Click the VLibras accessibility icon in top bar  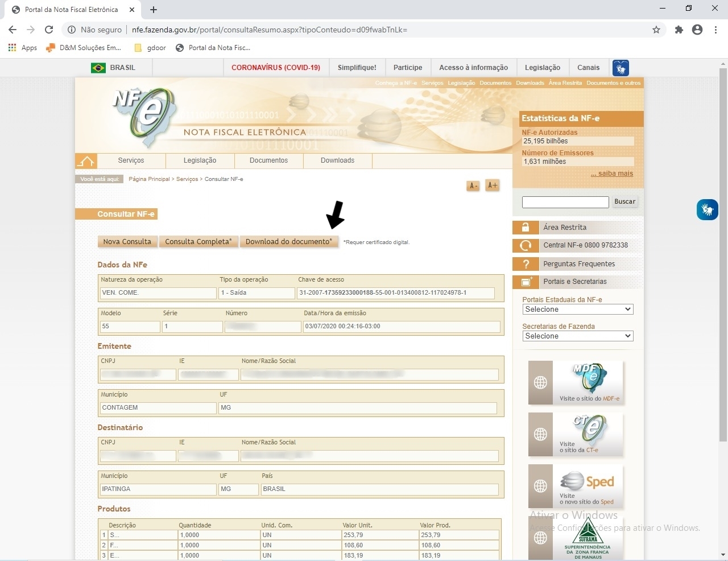click(x=621, y=68)
